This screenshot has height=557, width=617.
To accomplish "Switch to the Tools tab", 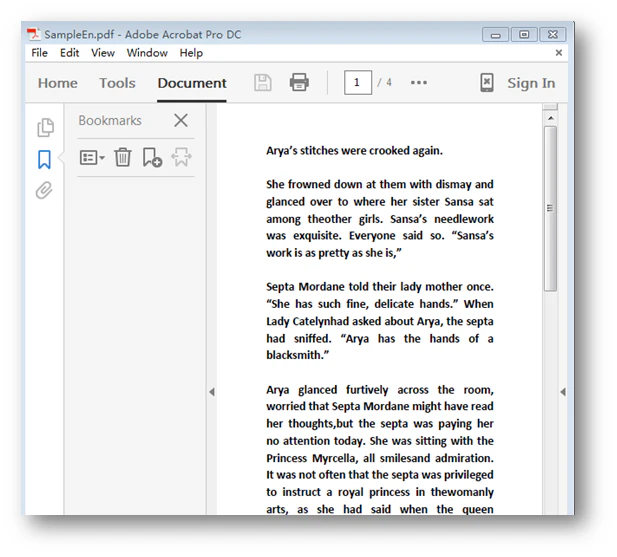I will click(x=117, y=83).
